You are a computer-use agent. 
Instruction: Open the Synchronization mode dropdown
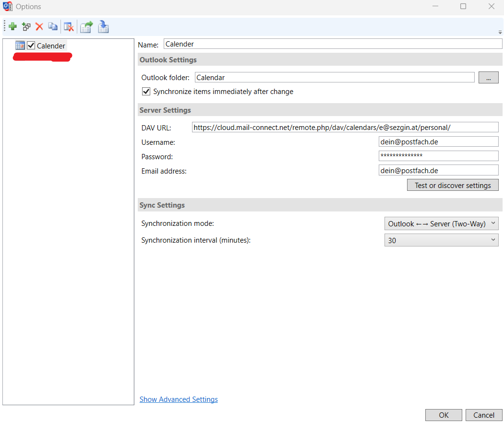point(441,223)
